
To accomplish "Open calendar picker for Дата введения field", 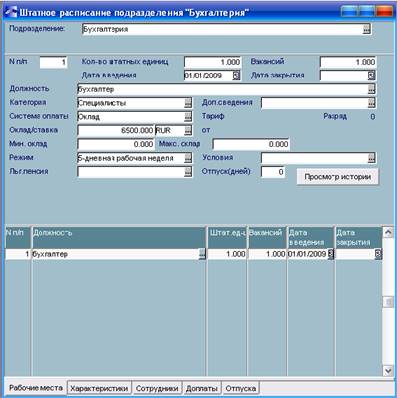I will coord(236,76).
